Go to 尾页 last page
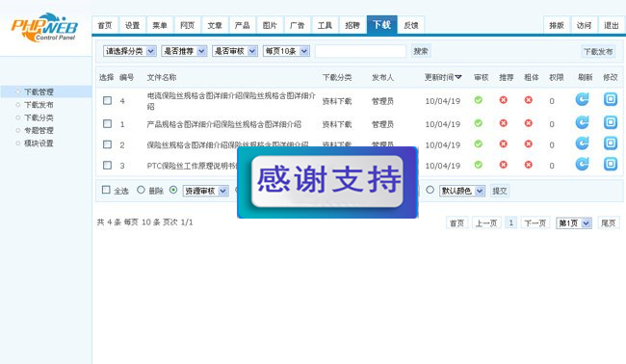The width and height of the screenshot is (626, 364). (609, 223)
